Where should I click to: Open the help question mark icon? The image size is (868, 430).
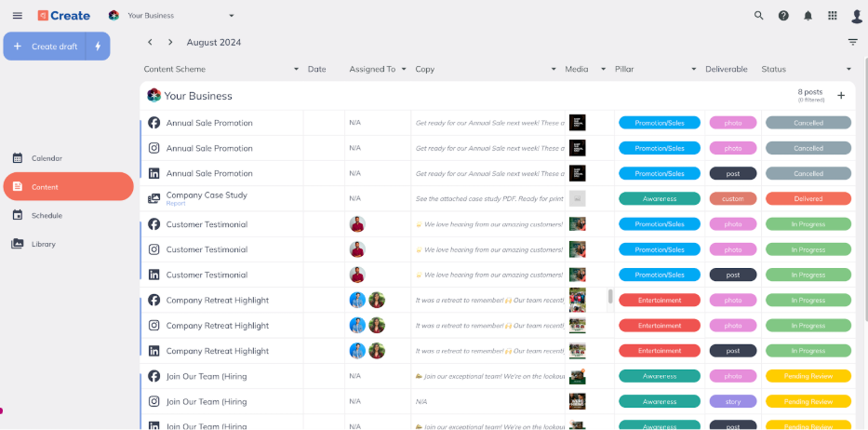tap(783, 16)
